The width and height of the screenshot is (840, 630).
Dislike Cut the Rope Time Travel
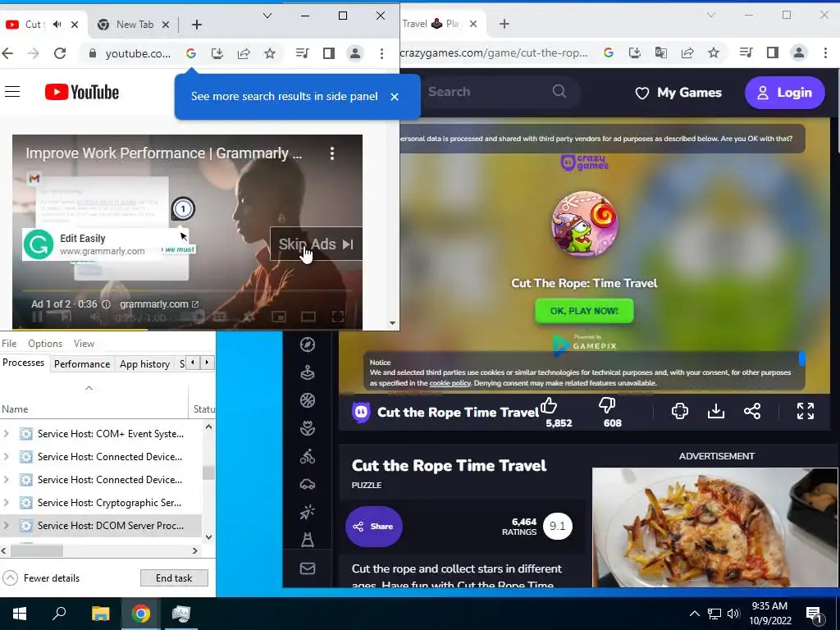click(x=606, y=405)
